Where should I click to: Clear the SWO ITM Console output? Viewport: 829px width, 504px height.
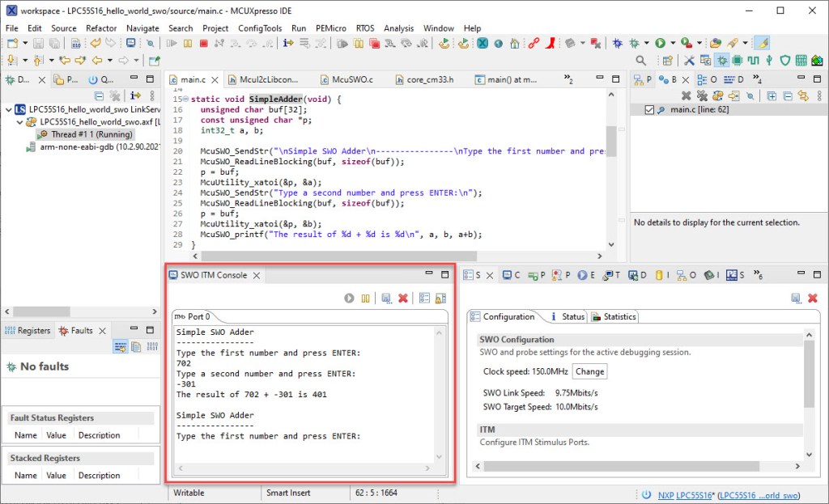[403, 299]
